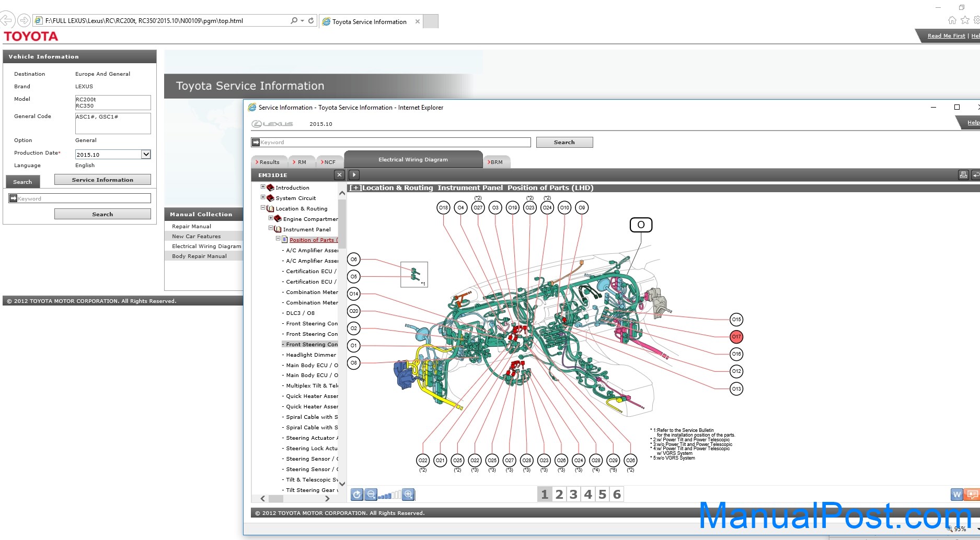
Task: Switch to the NCF tab
Action: click(329, 162)
